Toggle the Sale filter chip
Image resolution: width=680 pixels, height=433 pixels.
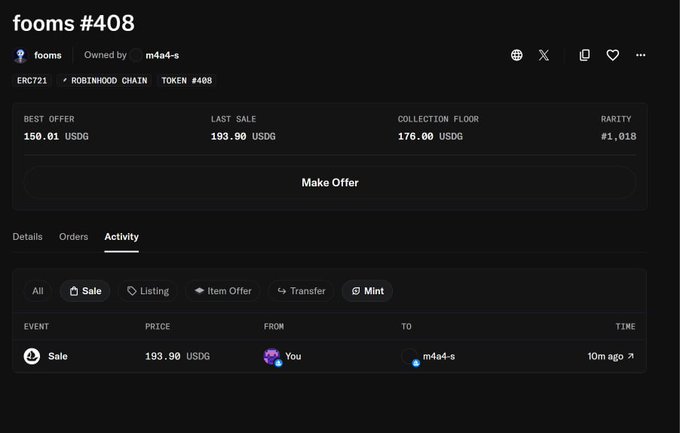(x=85, y=291)
